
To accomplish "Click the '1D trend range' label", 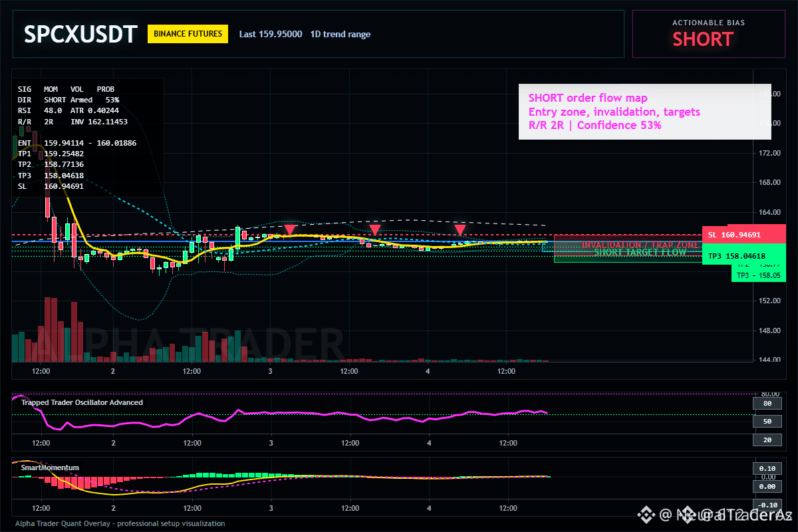I will (340, 34).
